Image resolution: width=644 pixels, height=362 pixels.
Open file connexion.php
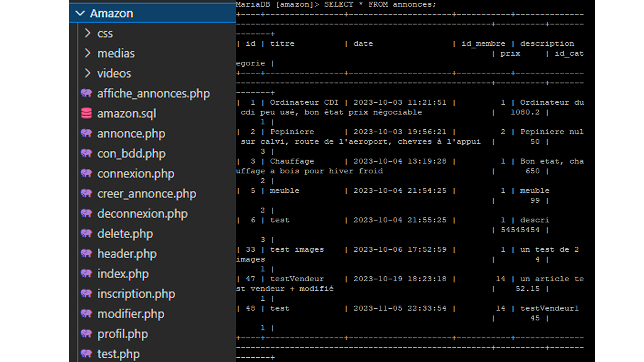(136, 174)
